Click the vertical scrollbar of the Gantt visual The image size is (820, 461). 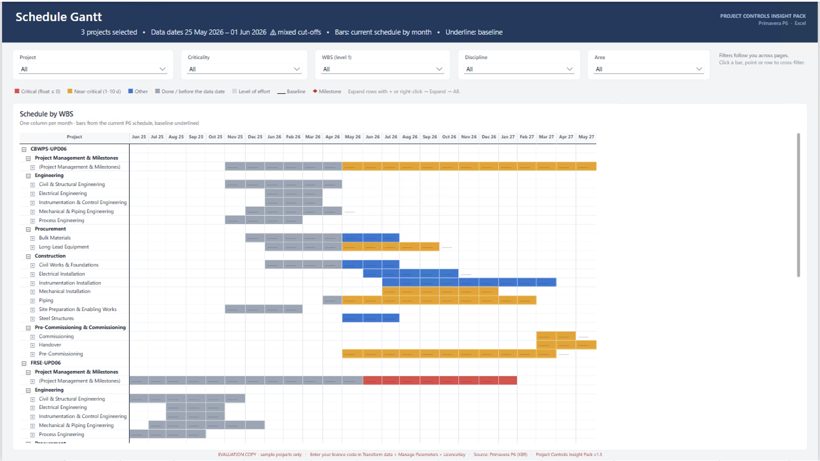click(x=799, y=205)
